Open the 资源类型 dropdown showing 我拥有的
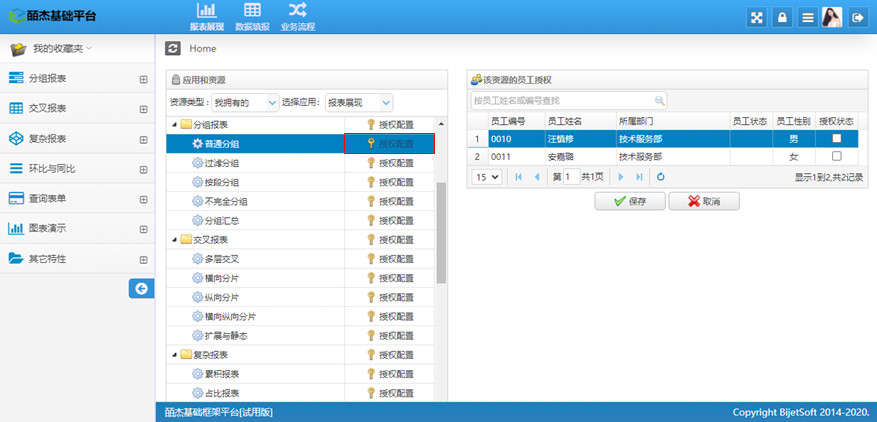 pos(245,102)
